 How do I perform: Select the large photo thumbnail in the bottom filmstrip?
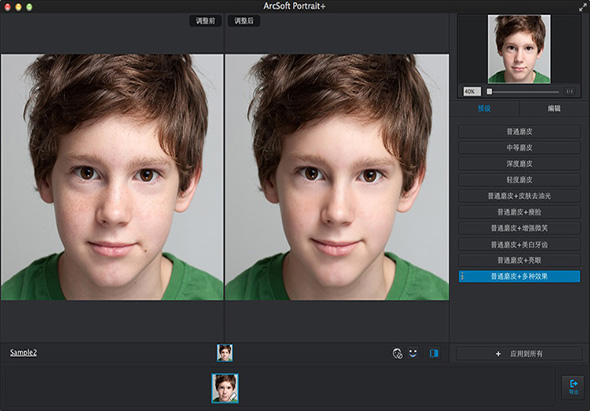[225, 388]
